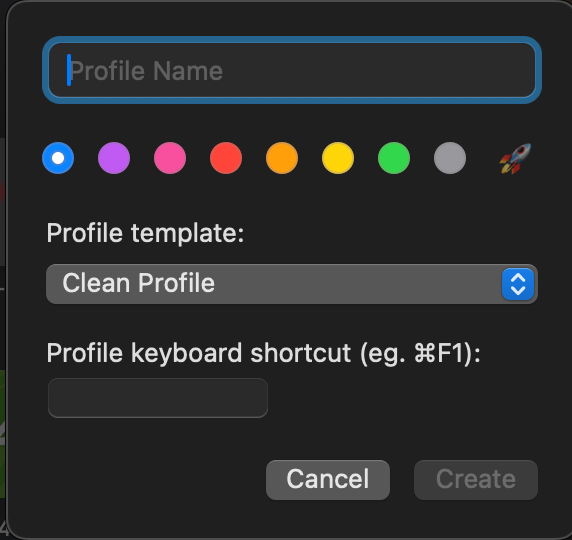Click the Create button
572x540 pixels.
476,480
